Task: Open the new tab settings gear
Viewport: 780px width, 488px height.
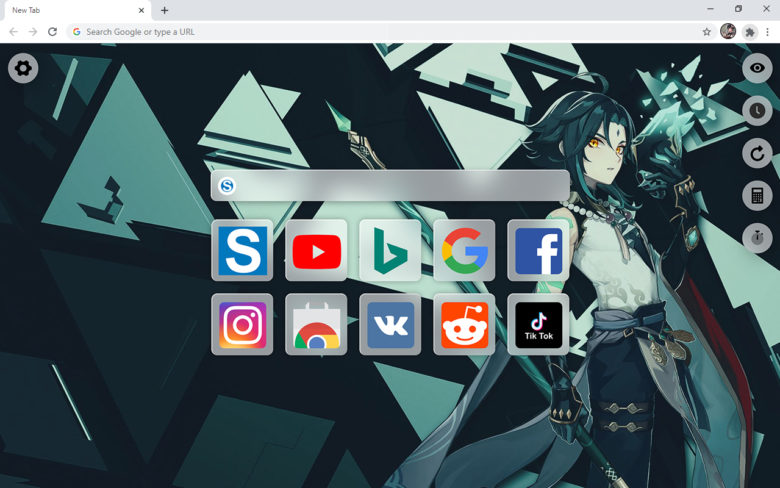Action: click(x=23, y=68)
